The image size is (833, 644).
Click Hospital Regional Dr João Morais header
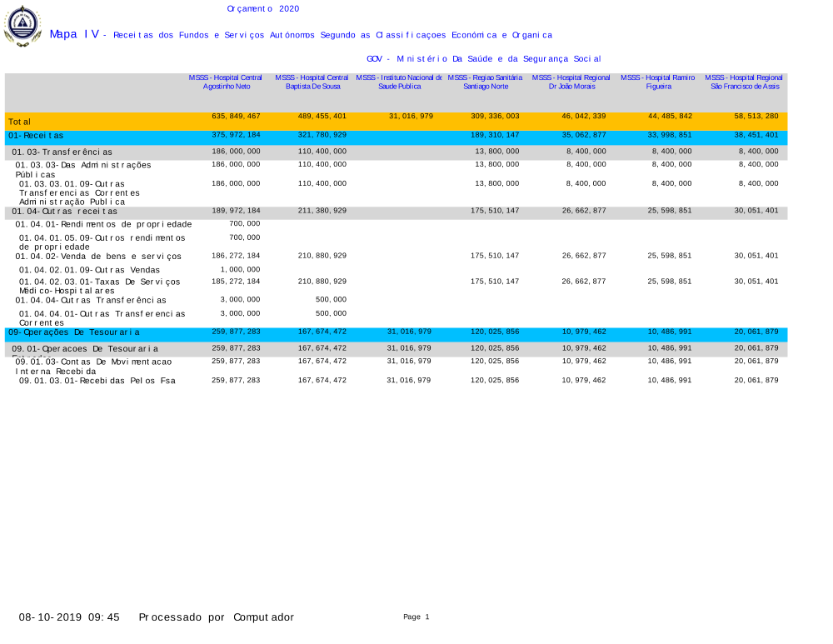coord(571,82)
